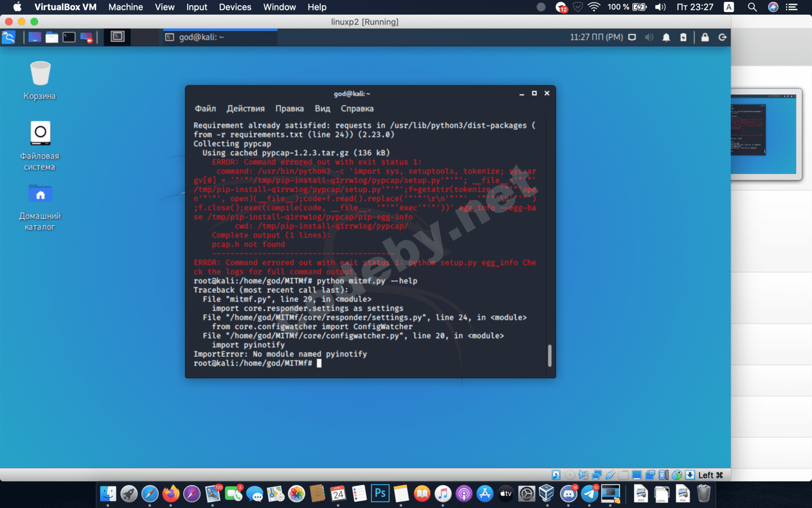Open notifications bell in Kali panel
Image resolution: width=812 pixels, height=508 pixels.
[666, 37]
